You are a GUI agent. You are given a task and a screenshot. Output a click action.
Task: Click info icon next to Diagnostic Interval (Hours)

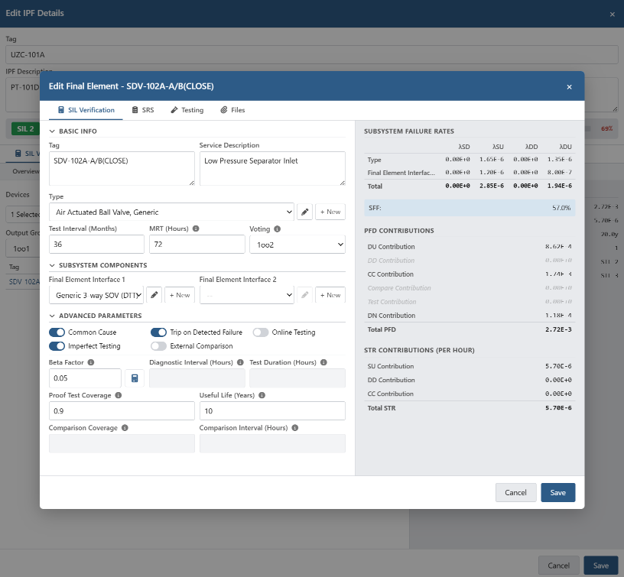(x=240, y=362)
